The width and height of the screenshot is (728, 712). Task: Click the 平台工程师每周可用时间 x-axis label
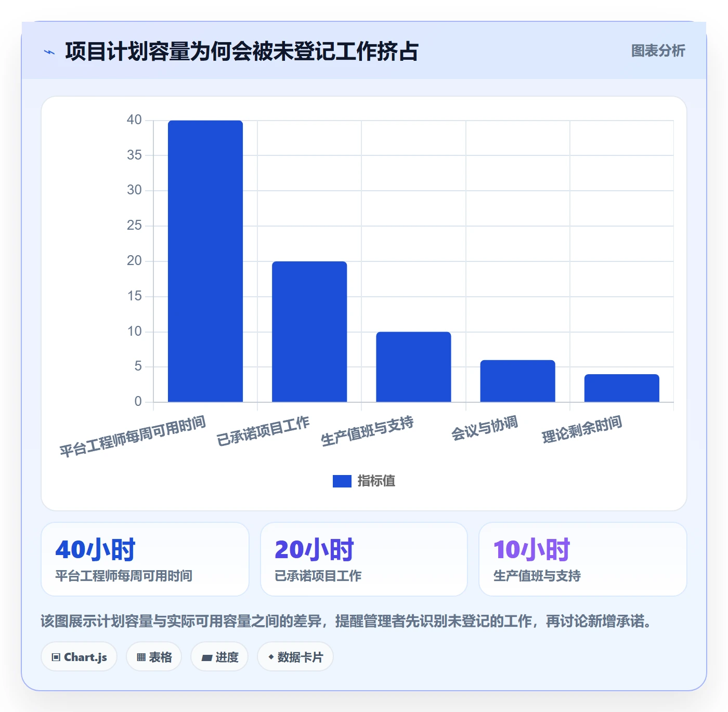[x=133, y=437]
